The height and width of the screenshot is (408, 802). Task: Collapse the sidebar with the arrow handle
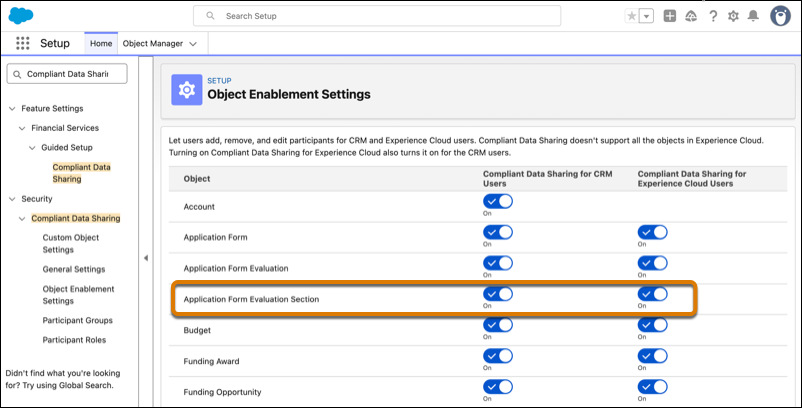tap(146, 258)
